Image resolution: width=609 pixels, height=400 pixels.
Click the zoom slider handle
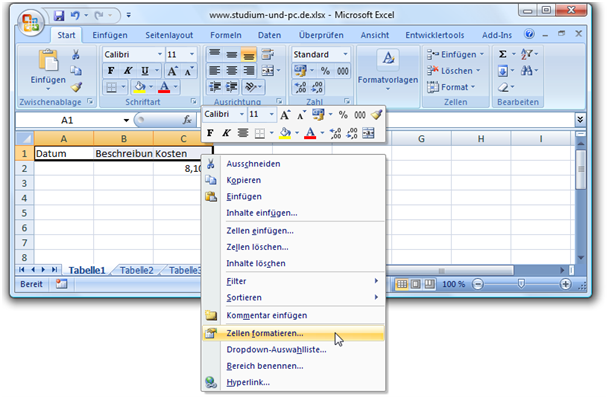point(521,284)
